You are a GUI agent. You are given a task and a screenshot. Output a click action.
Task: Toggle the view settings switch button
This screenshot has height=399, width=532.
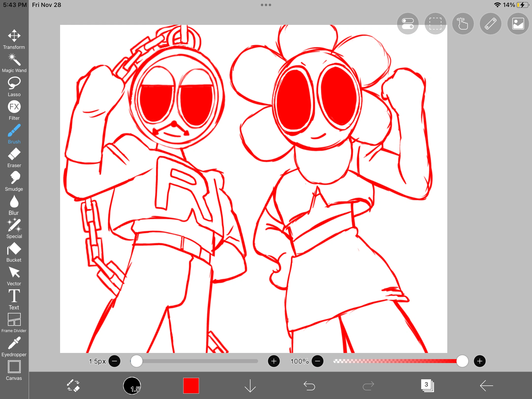(x=408, y=24)
